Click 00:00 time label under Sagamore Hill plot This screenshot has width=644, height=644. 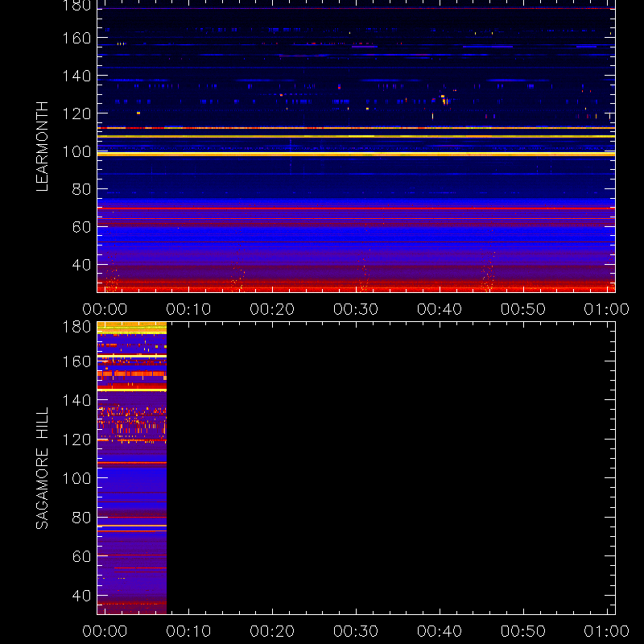coord(105,631)
